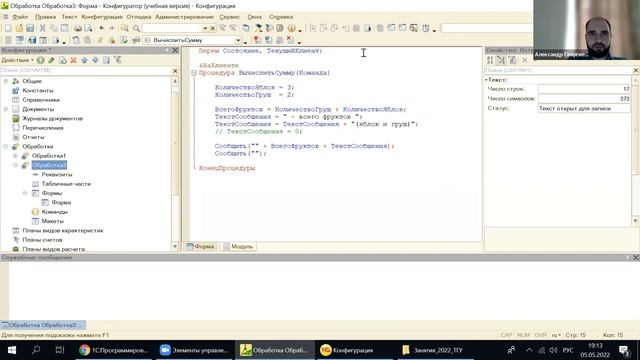Click the Open file toolbar icon
This screenshot has width=640, height=360.
point(19,28)
